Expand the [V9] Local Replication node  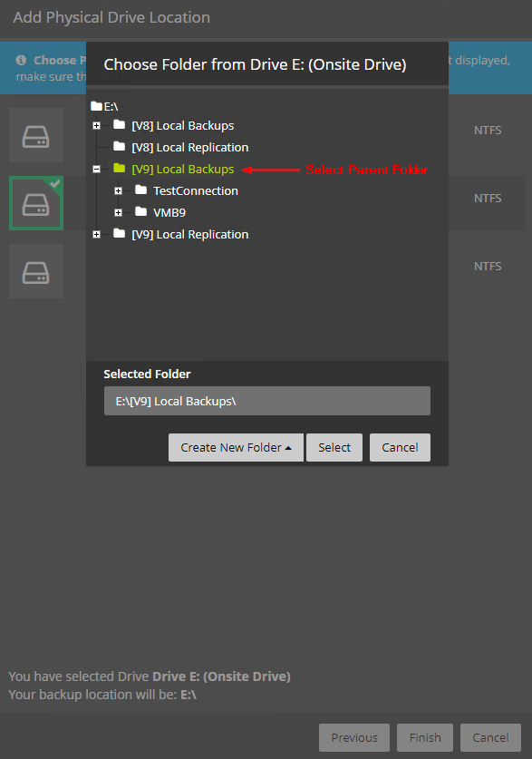97,234
